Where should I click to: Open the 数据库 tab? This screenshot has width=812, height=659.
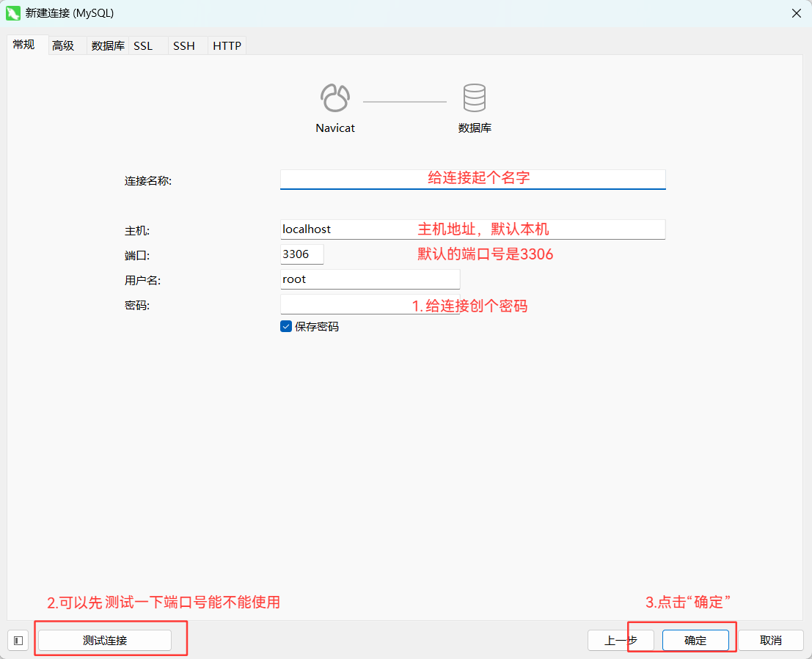[x=108, y=45]
